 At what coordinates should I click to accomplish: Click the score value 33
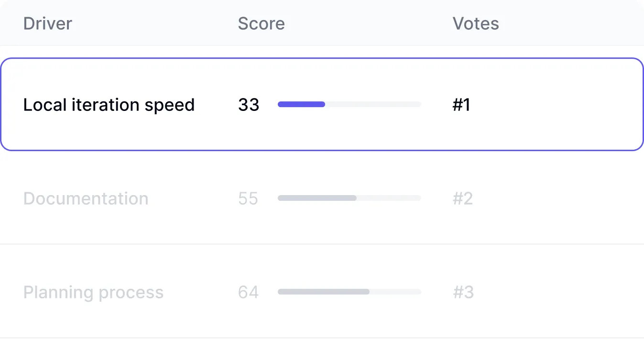(249, 105)
